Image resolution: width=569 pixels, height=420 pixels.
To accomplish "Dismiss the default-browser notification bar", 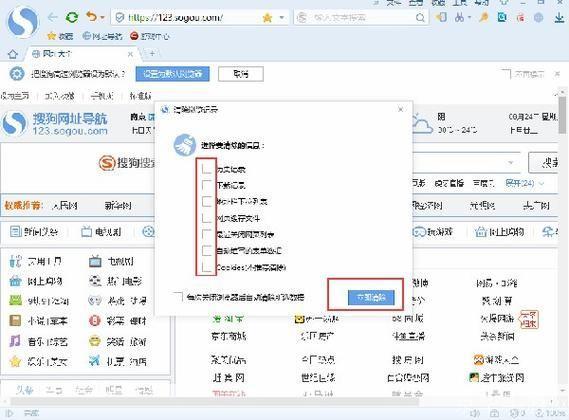I will [x=557, y=74].
